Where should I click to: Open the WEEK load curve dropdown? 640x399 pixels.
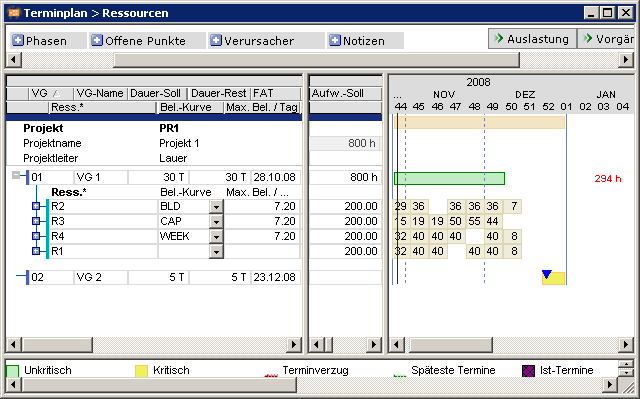(216, 236)
